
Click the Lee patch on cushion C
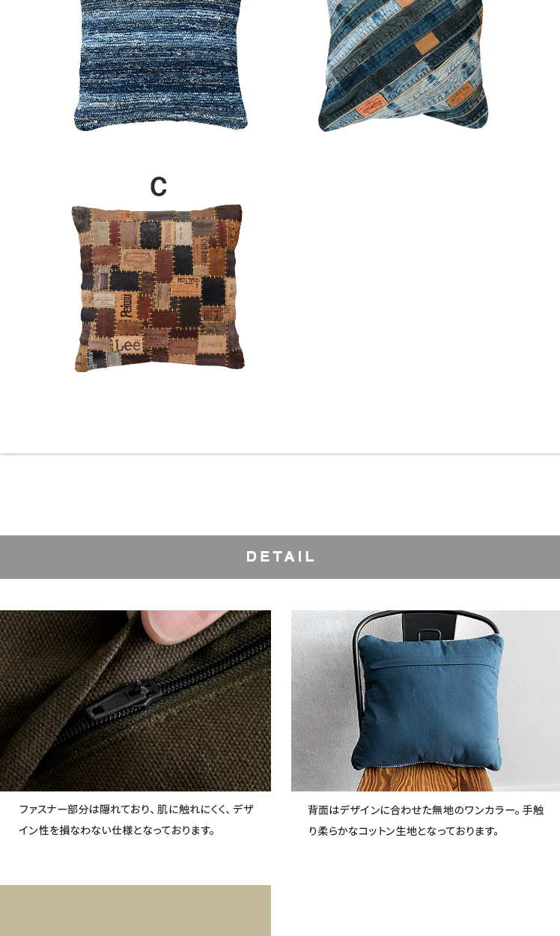(127, 345)
